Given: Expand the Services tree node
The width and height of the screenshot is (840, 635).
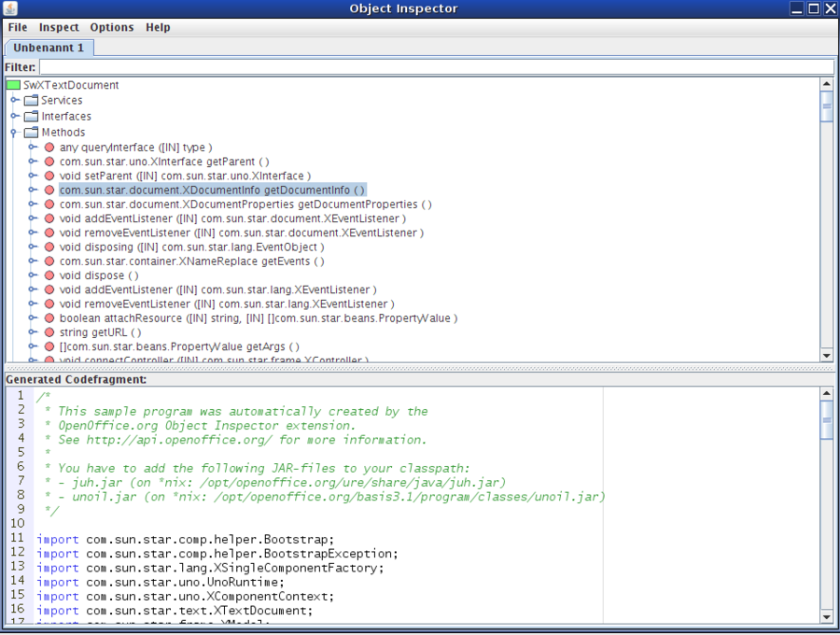Looking at the screenshot, I should click(x=15, y=100).
